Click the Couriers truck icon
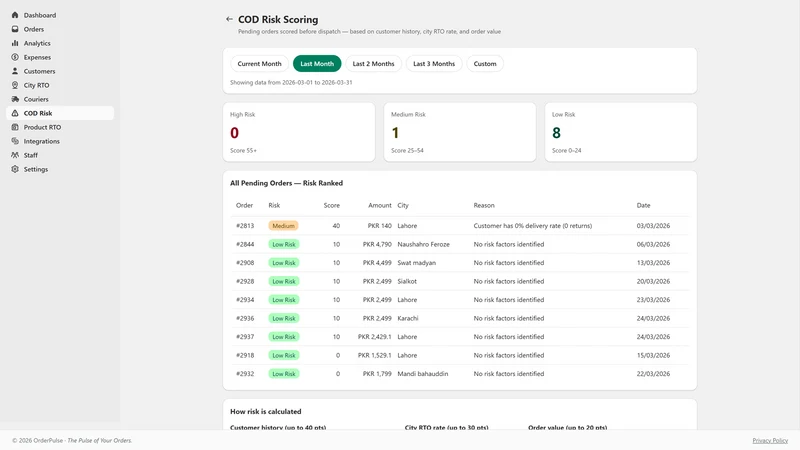Screen dimensions: 800x450 click(15, 99)
